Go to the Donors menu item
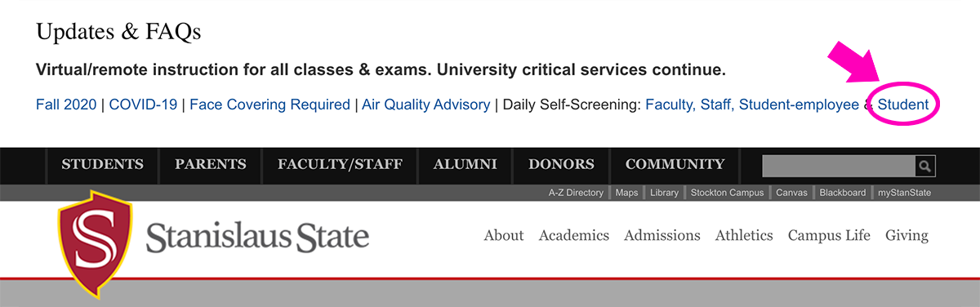 (561, 164)
